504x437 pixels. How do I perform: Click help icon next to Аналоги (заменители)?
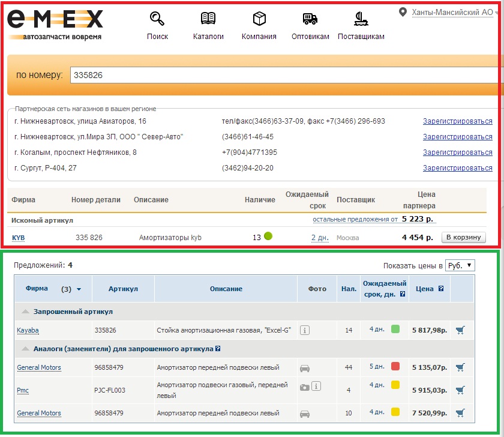point(218,349)
